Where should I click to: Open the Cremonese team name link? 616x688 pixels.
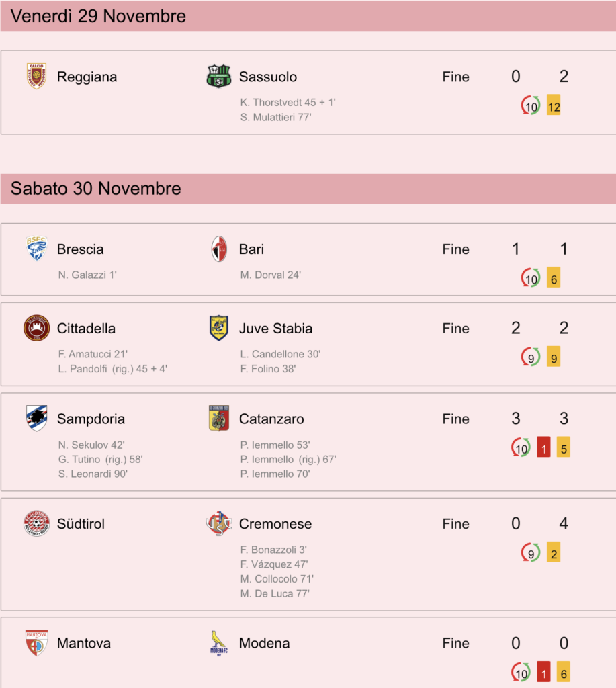coord(275,523)
